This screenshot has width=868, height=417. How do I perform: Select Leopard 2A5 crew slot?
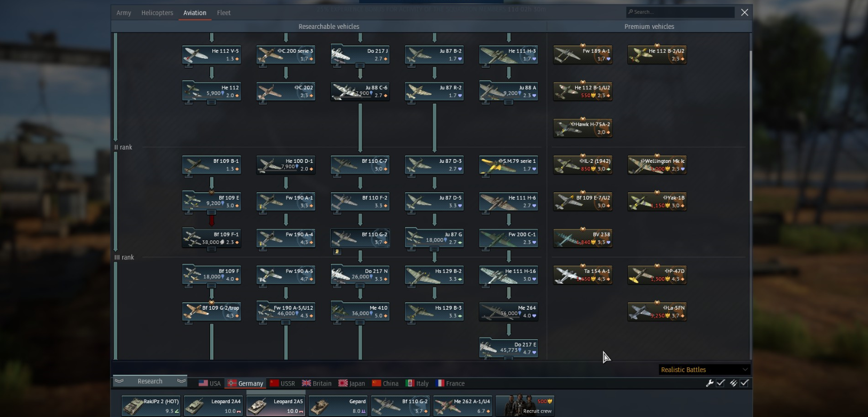coord(276,406)
